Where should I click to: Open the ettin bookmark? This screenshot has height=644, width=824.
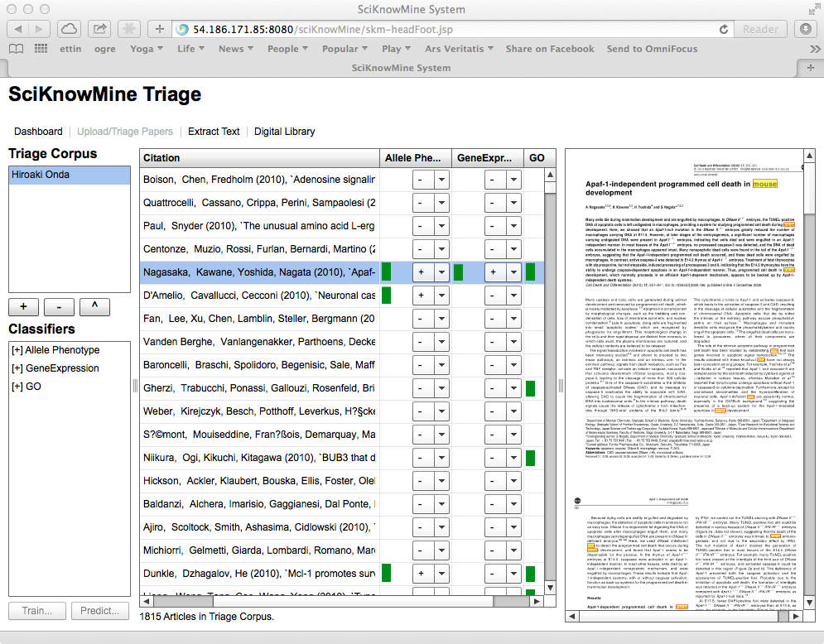70,49
